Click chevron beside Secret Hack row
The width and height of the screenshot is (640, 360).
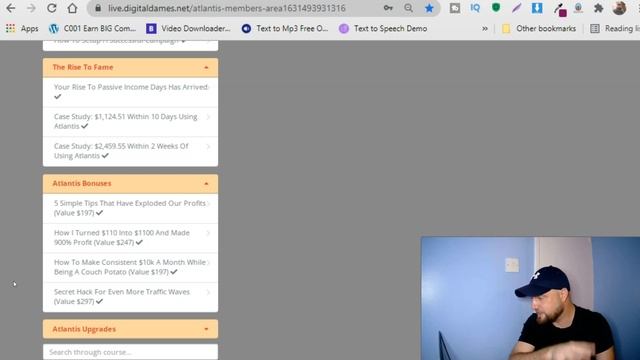click(208, 292)
